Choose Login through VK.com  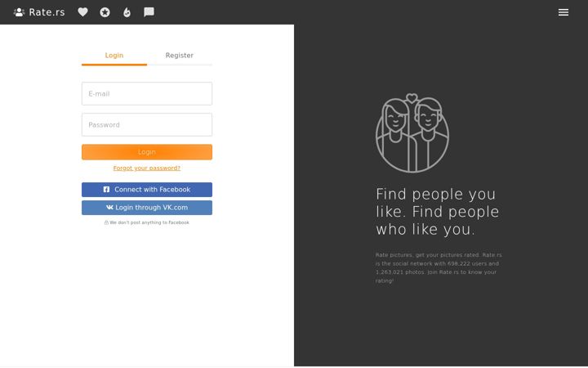coord(147,208)
